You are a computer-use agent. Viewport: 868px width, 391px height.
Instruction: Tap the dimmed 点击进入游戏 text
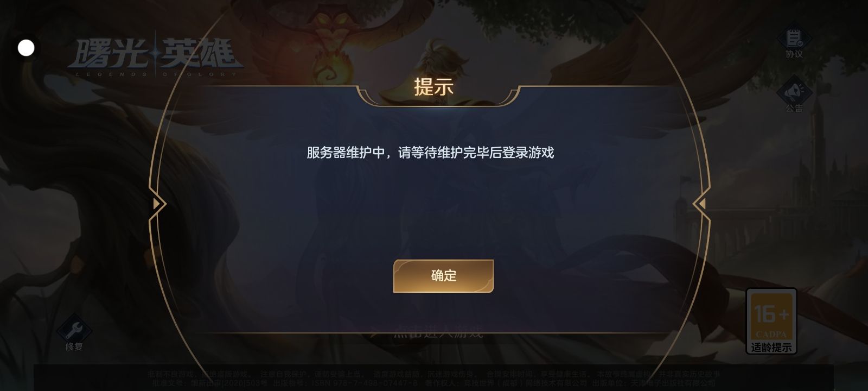click(x=438, y=332)
